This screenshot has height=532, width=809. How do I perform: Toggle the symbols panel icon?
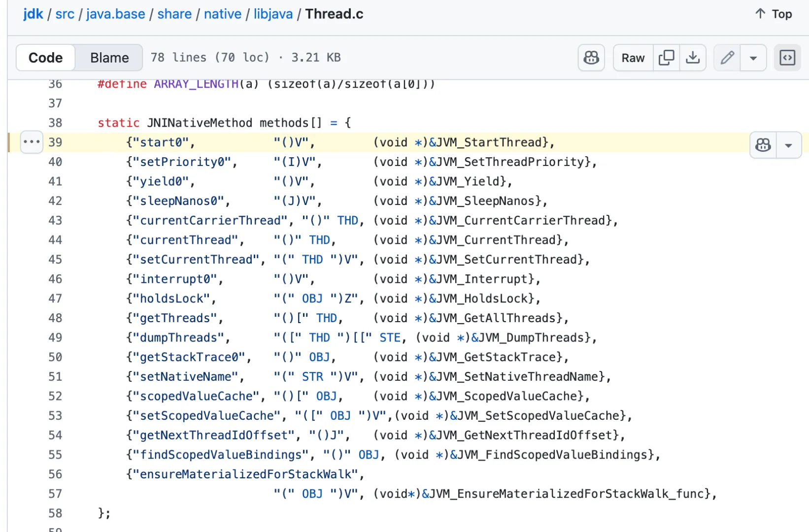pos(787,58)
